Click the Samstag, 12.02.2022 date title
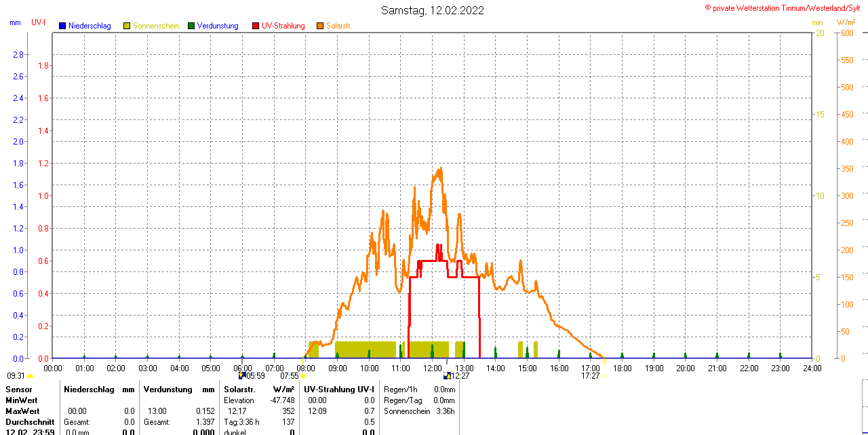This screenshot has height=435, width=868. click(433, 10)
